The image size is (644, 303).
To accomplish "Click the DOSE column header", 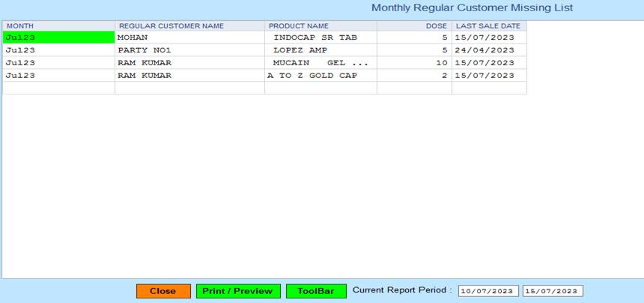I will point(414,25).
